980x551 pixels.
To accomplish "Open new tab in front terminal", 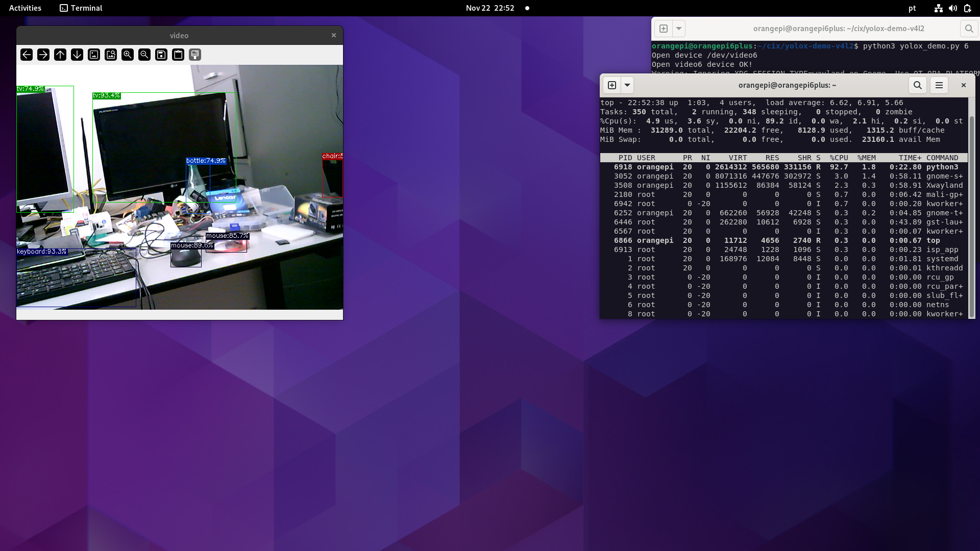I will tap(612, 85).
